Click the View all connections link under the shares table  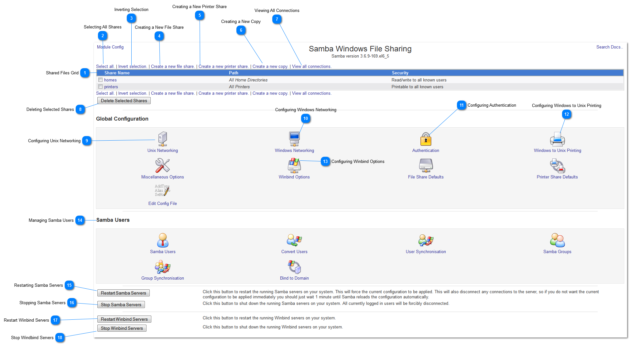[x=312, y=93]
